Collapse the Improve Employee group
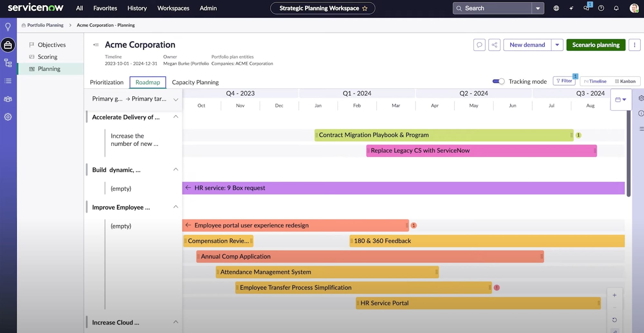This screenshot has width=644, height=333. pyautogui.click(x=176, y=207)
